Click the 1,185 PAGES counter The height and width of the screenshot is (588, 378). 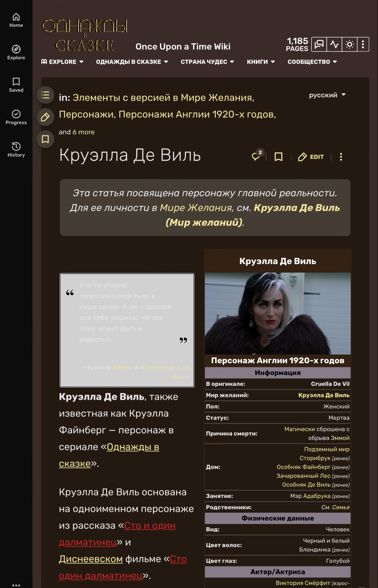coord(297,44)
